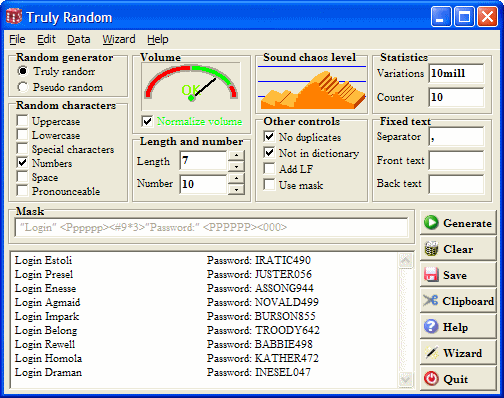The height and width of the screenshot is (398, 504).
Task: Increase Length with the up arrow
Action: [236, 155]
